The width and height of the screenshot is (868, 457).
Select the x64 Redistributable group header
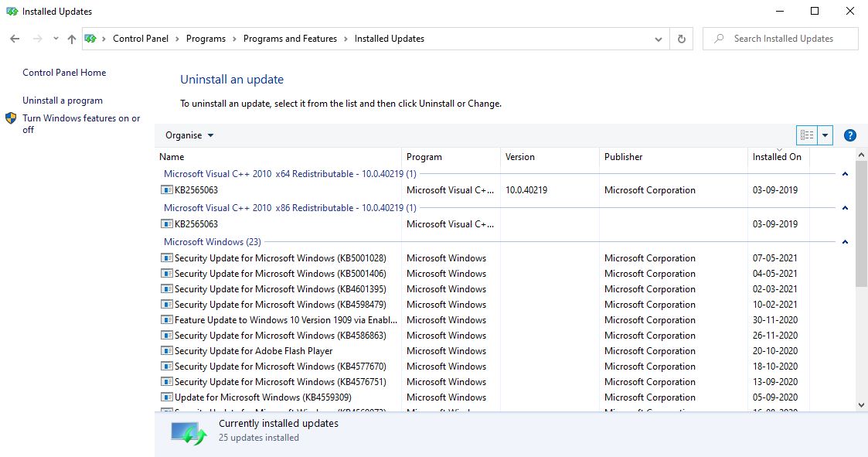coord(290,174)
